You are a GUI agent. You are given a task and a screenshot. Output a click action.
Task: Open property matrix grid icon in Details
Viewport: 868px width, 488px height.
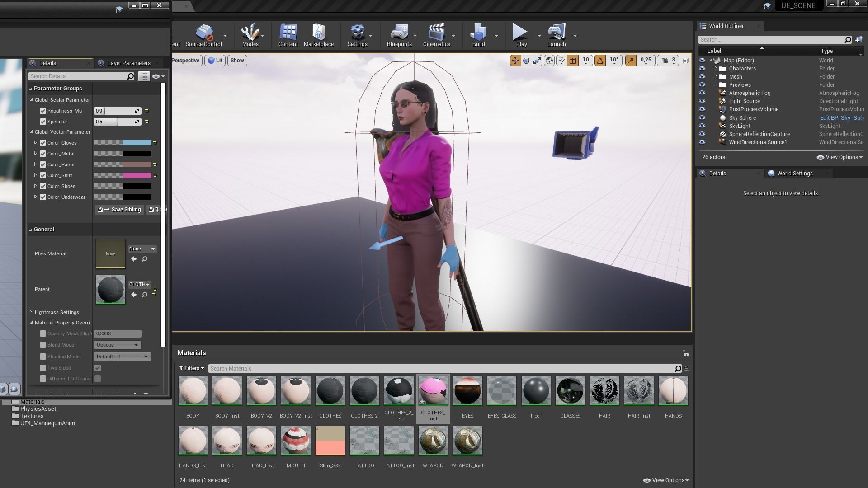144,76
